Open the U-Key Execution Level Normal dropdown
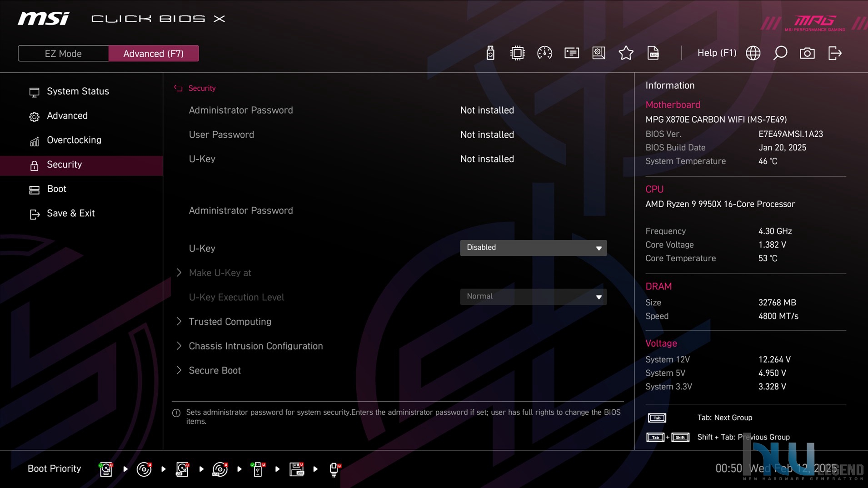868x488 pixels. click(x=533, y=297)
